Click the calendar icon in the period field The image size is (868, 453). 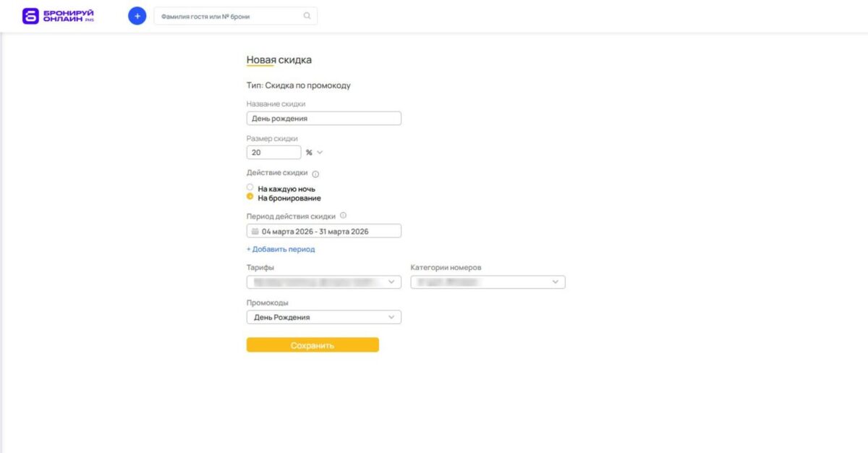coord(255,231)
